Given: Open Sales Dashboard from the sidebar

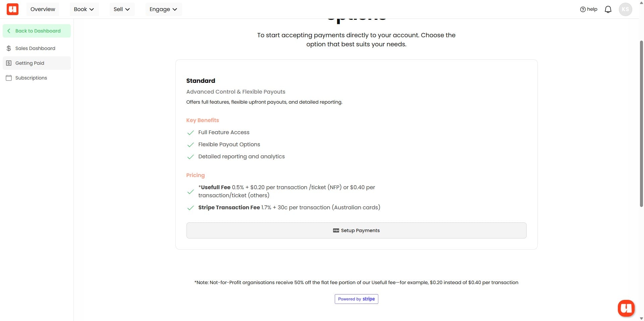Looking at the screenshot, I should pos(35,48).
